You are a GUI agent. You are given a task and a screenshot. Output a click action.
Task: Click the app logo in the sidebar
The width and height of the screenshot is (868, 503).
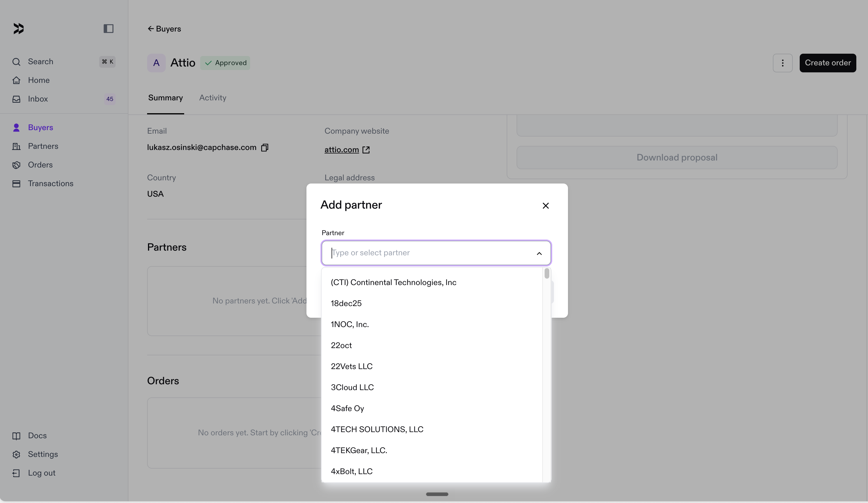(19, 29)
